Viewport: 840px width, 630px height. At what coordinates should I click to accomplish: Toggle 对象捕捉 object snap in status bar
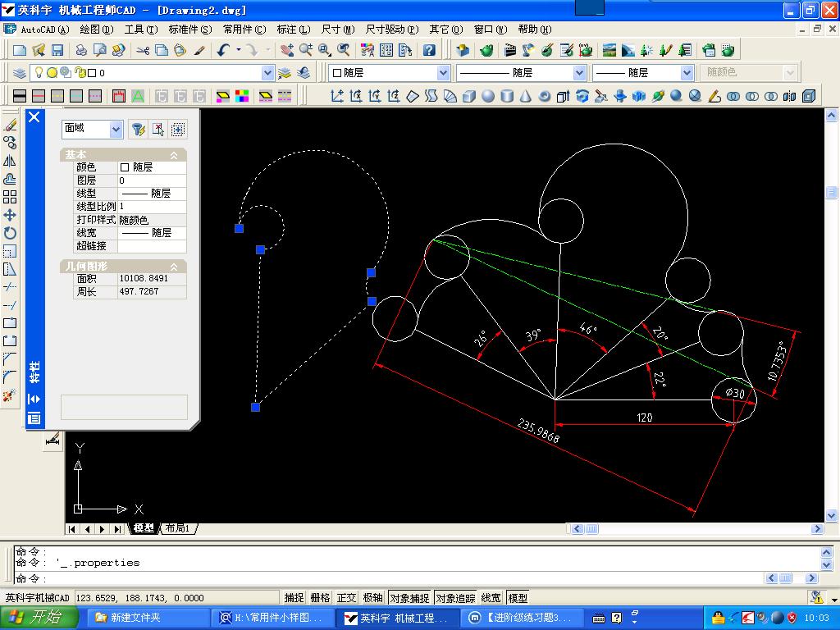(409, 598)
